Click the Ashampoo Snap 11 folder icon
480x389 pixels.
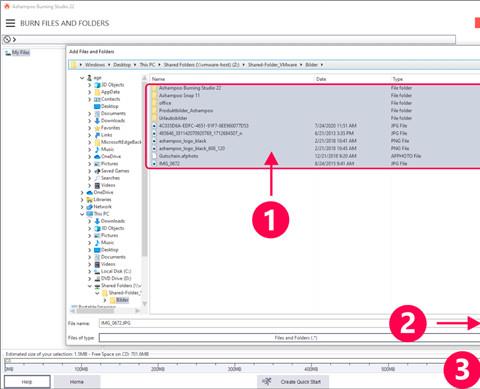point(154,96)
